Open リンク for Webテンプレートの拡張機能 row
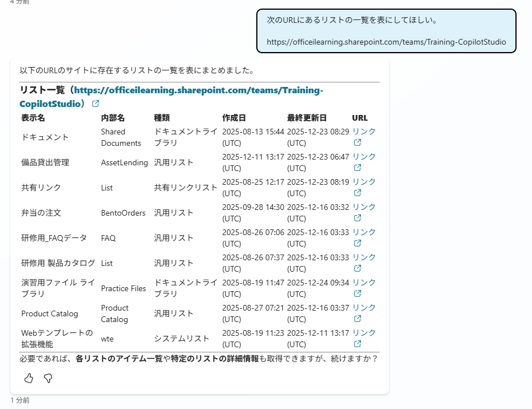532x409 pixels. (x=364, y=332)
